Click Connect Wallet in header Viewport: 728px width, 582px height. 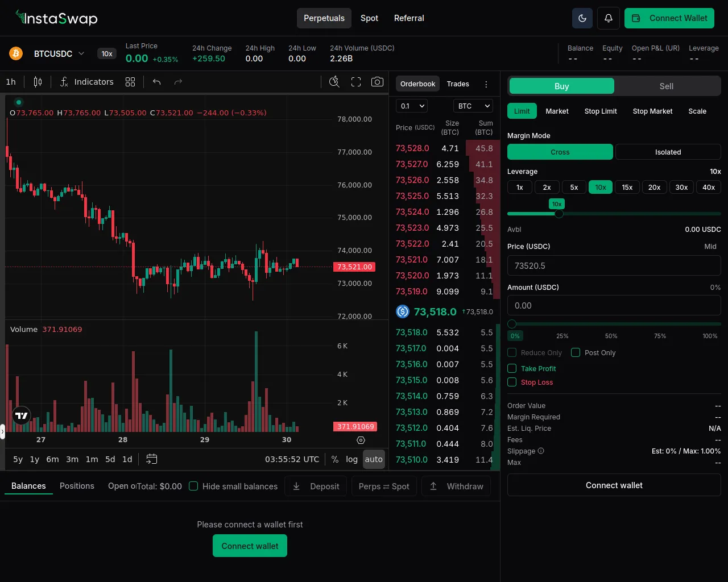coord(669,18)
